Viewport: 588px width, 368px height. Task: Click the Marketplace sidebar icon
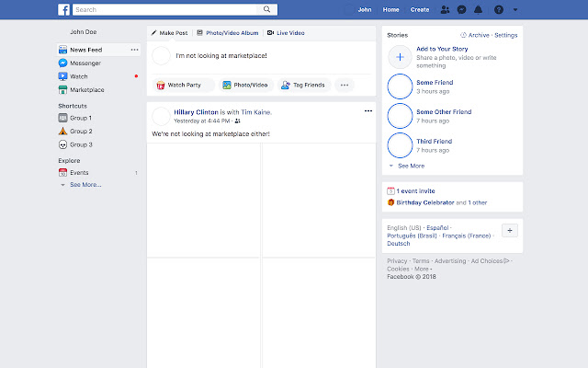tap(62, 90)
